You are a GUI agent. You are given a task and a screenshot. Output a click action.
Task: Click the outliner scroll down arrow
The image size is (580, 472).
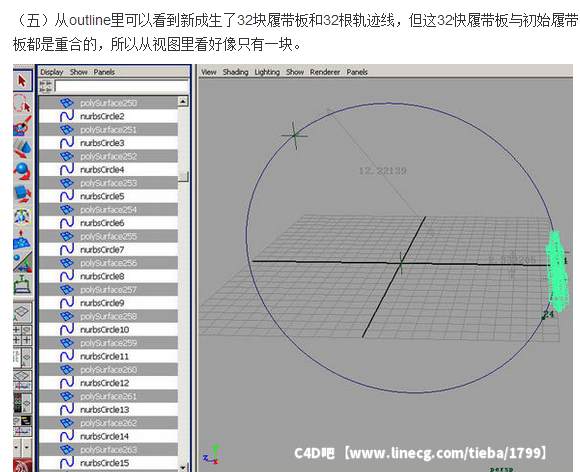coord(183,467)
